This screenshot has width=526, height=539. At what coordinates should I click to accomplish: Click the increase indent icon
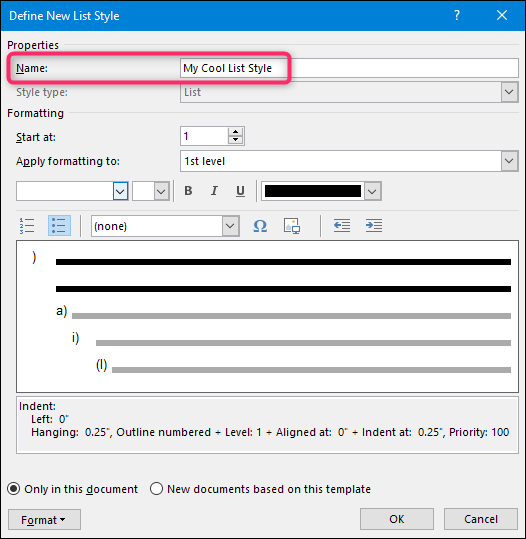(374, 226)
